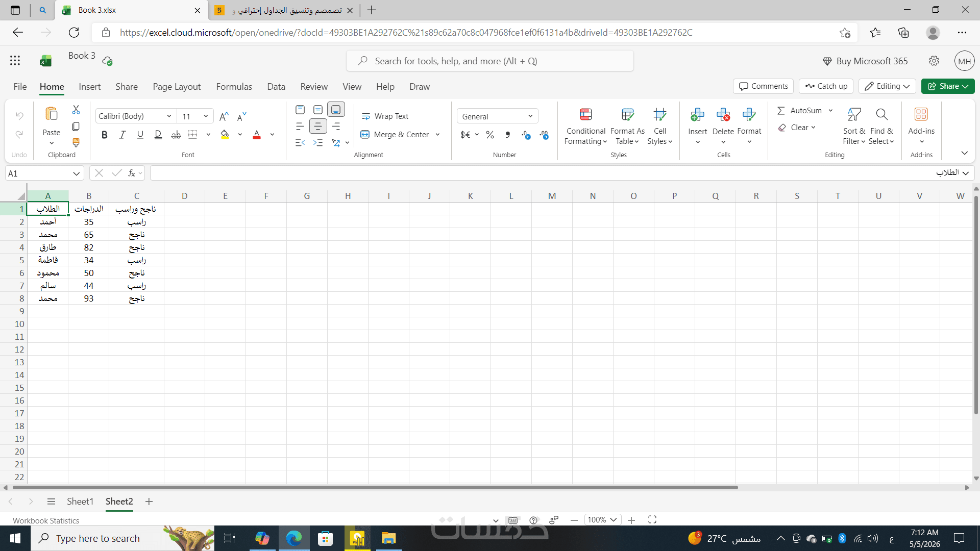Switch to the Sheet1 tab

coord(80,502)
